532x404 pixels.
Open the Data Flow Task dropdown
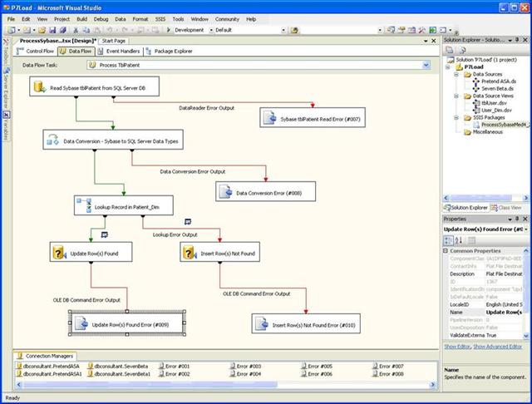pyautogui.click(x=426, y=65)
